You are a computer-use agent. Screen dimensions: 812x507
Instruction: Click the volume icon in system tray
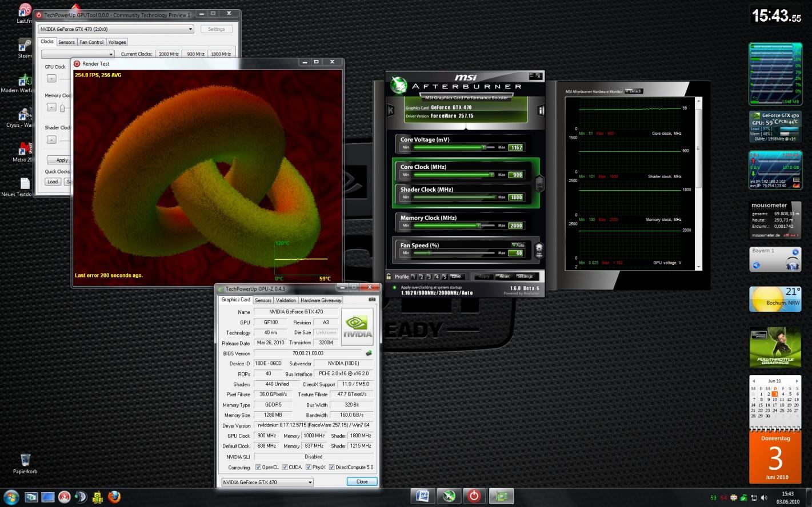click(765, 498)
